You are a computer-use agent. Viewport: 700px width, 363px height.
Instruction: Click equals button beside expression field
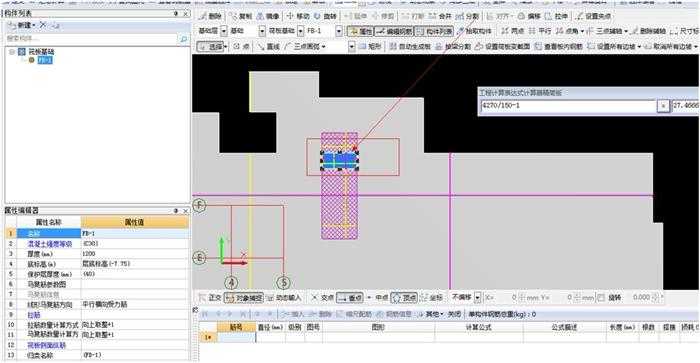click(663, 106)
